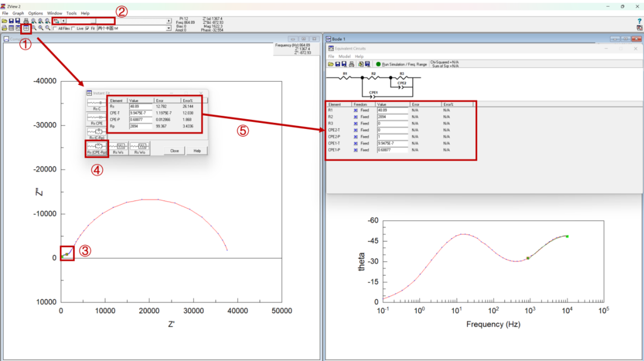The image size is (644, 361).
Task: Toggle the Live checkbox
Action: click(x=73, y=29)
